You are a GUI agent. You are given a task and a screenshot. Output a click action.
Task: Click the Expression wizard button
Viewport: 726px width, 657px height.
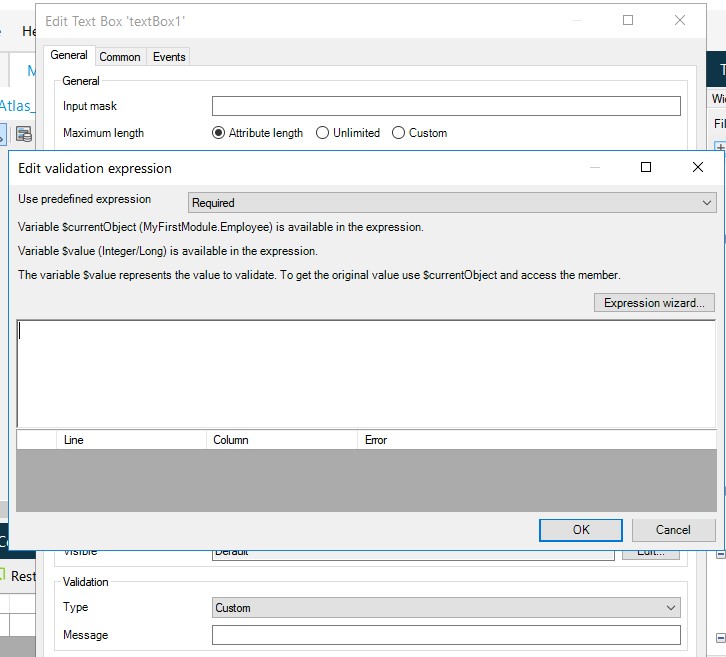654,303
